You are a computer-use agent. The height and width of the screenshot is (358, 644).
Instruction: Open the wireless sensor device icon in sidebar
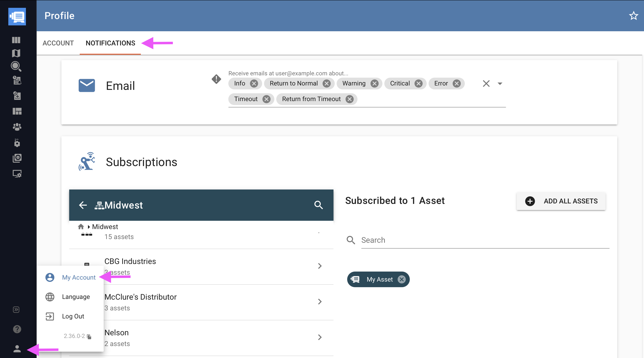pyautogui.click(x=17, y=143)
